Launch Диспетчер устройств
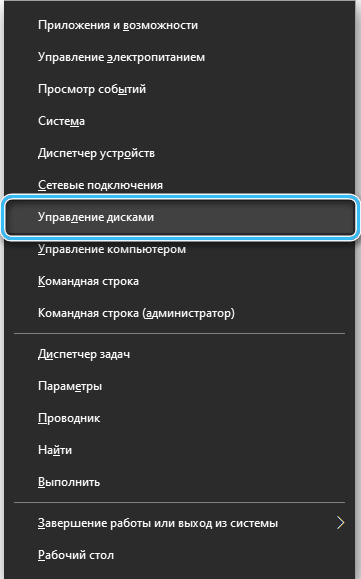 point(180,153)
